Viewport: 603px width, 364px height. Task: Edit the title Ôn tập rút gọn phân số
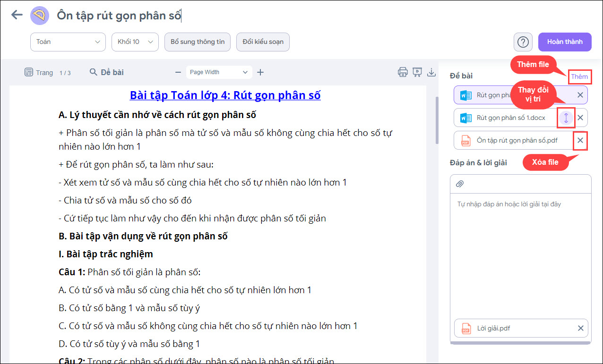(x=119, y=15)
